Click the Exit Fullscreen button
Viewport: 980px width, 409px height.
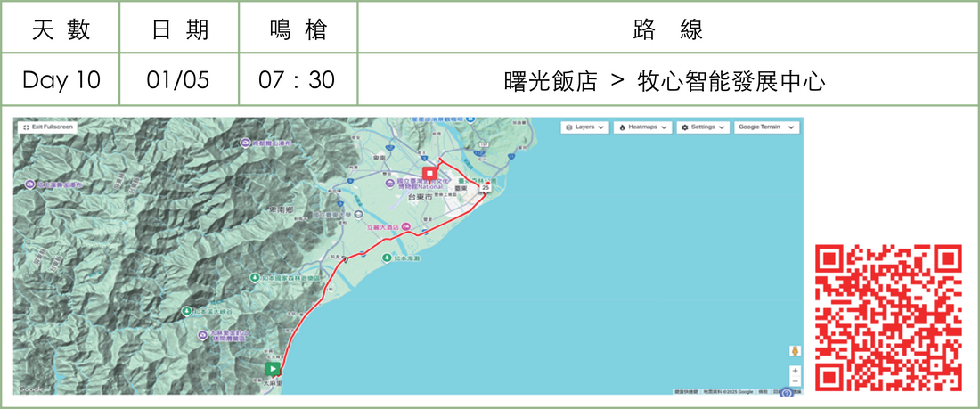47,127
